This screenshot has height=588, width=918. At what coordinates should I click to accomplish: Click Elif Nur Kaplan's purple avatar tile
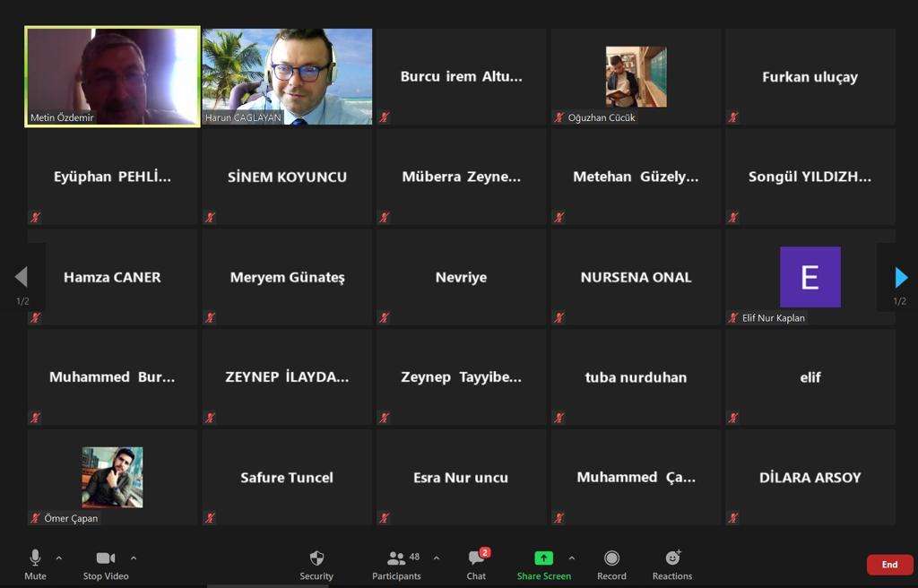tap(810, 277)
